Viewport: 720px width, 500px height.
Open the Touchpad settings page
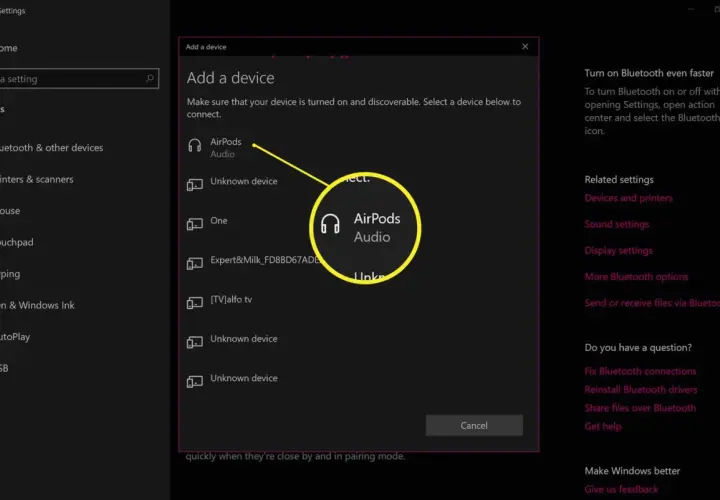click(x=17, y=242)
